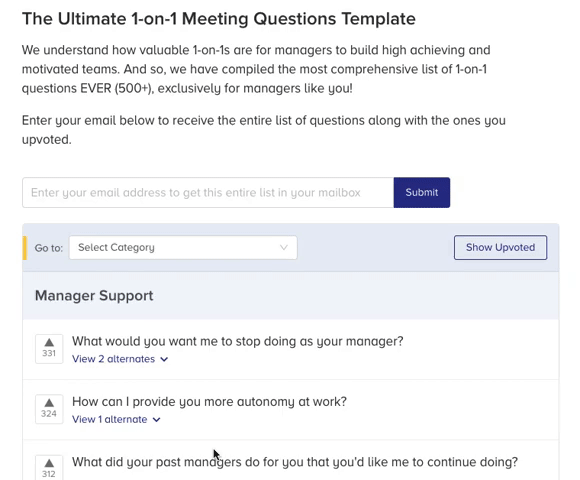Viewport: 580px width, 480px height.
Task: Expand the 'View 1 alternate' chevron
Action: (x=156, y=420)
